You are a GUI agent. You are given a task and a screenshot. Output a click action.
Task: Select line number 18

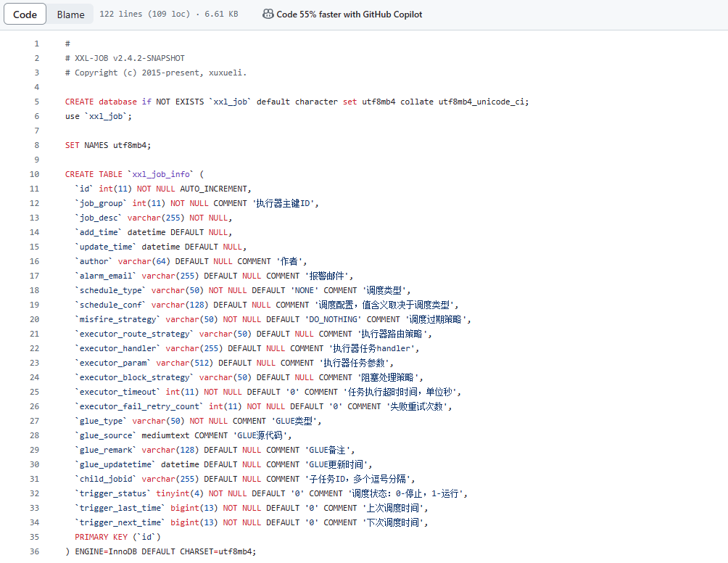pos(34,290)
